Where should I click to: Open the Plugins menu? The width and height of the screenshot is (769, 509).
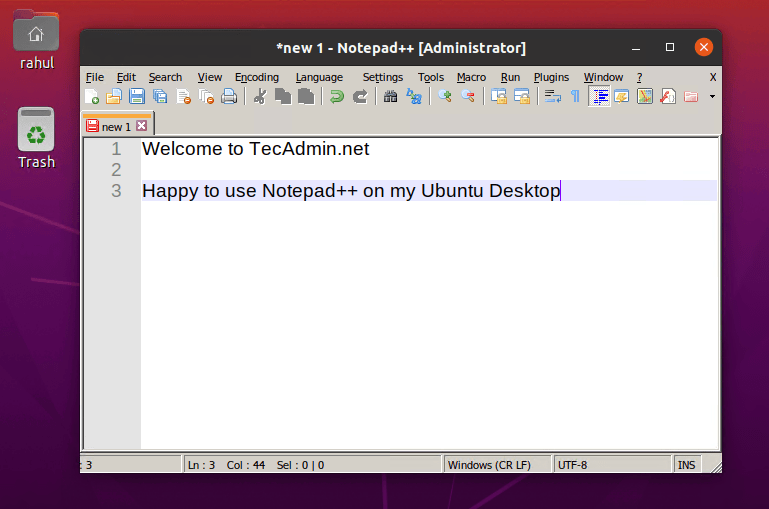[x=551, y=77]
